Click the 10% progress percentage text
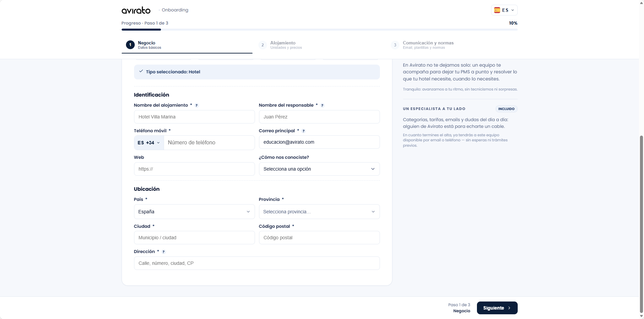The width and height of the screenshot is (644, 319). [513, 23]
